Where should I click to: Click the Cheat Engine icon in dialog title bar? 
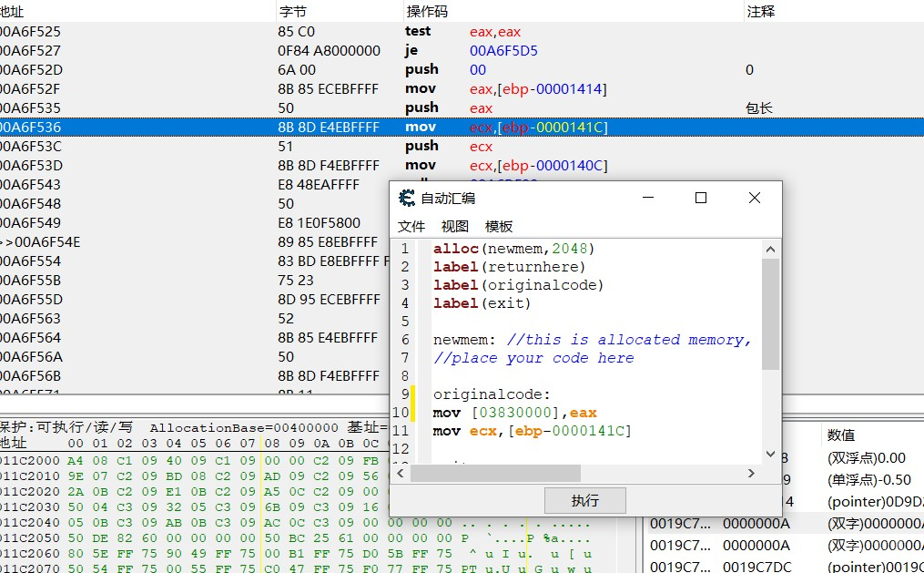point(407,199)
